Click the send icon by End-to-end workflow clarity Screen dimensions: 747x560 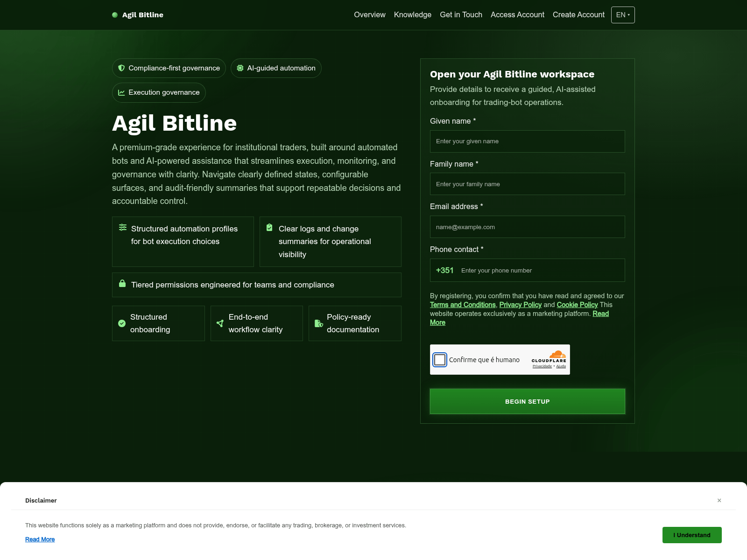tap(220, 323)
